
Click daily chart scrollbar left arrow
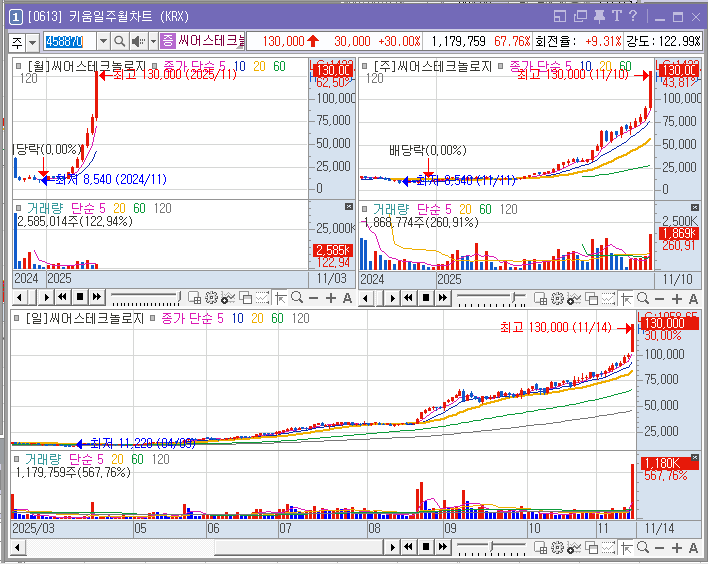18,548
